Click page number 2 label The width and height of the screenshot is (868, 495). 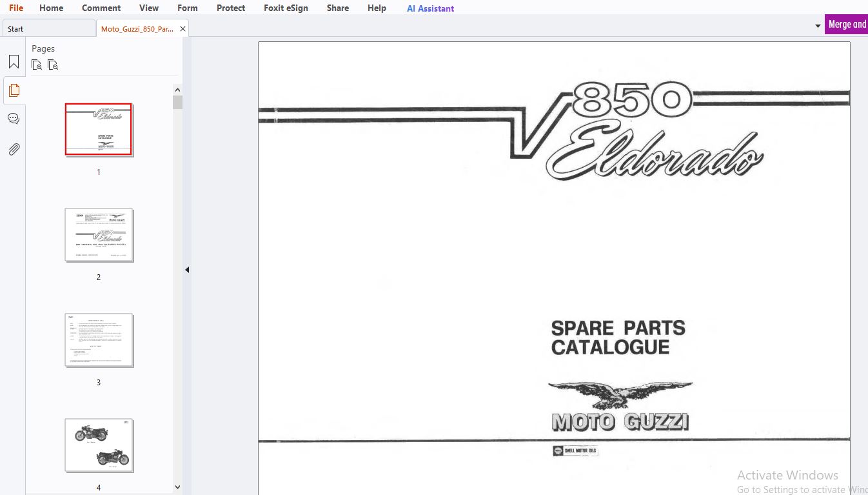(x=99, y=278)
